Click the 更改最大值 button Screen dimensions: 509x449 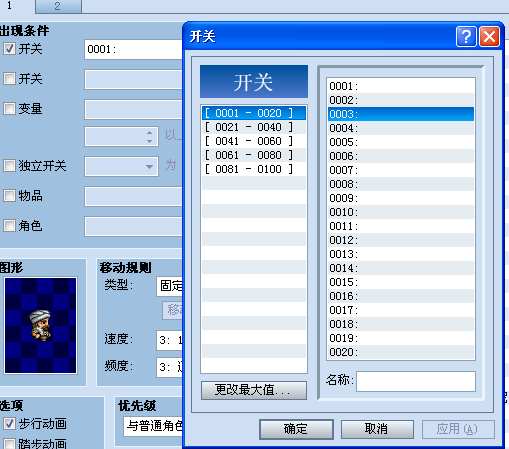tap(254, 390)
